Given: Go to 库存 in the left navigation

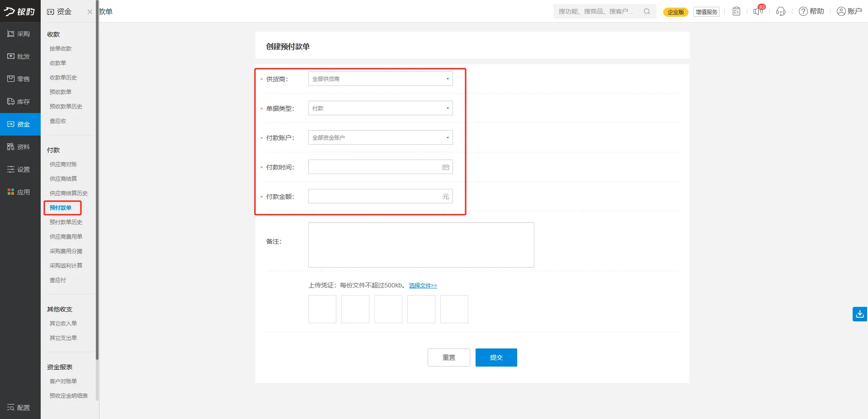Looking at the screenshot, I should pyautogui.click(x=20, y=102).
